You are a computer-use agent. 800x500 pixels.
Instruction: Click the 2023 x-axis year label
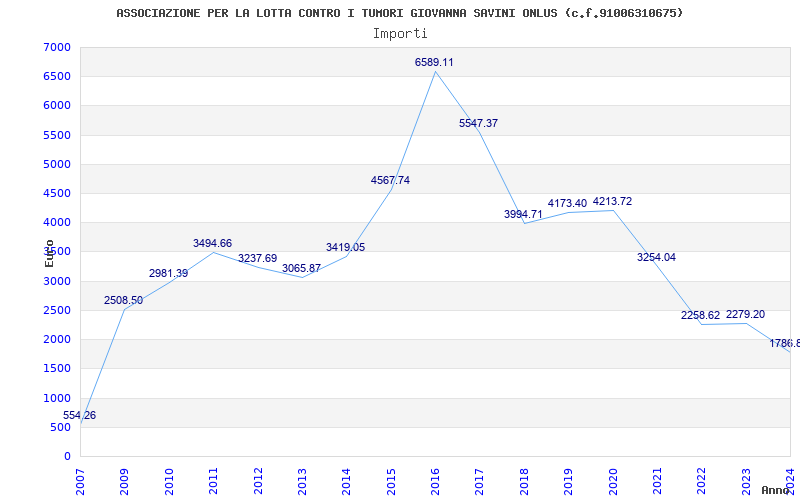click(x=746, y=481)
